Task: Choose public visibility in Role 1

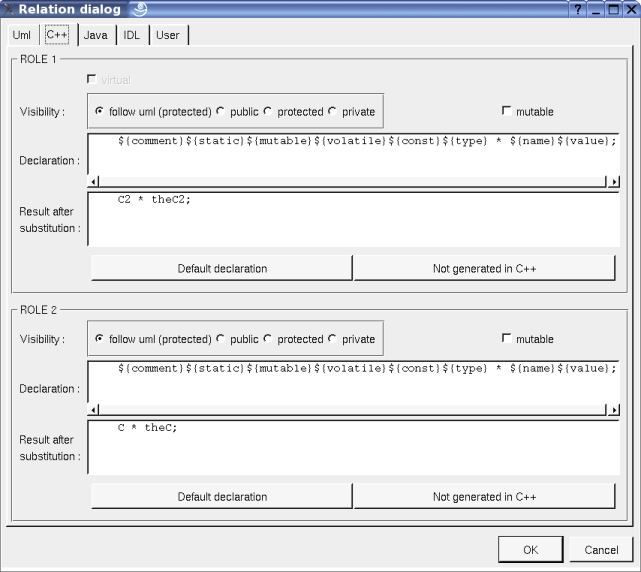Action: pyautogui.click(x=221, y=111)
